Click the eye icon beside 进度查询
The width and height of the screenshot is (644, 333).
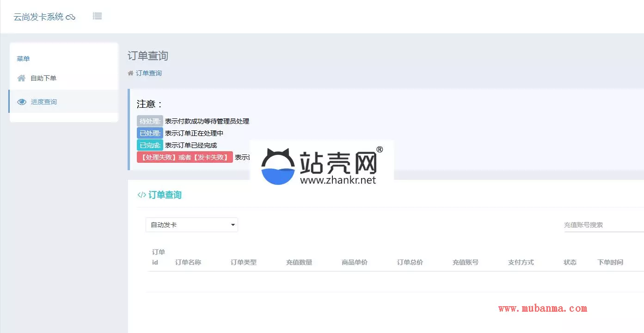click(22, 102)
